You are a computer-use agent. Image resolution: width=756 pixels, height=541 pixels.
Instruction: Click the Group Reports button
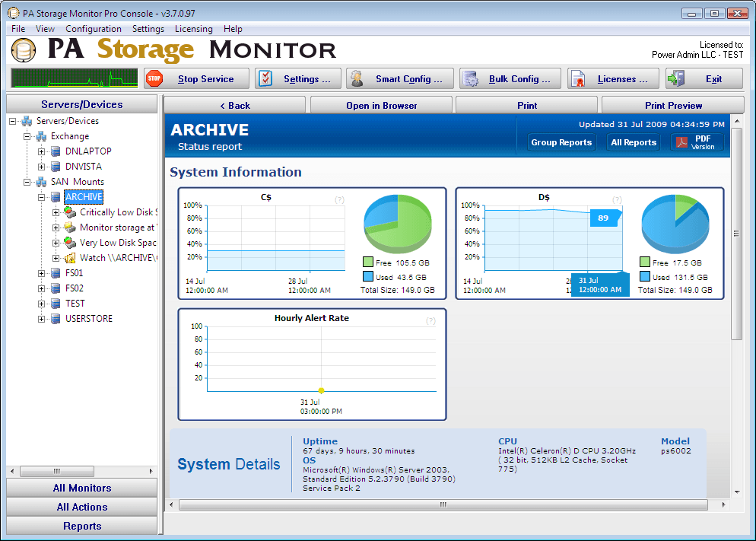[561, 142]
